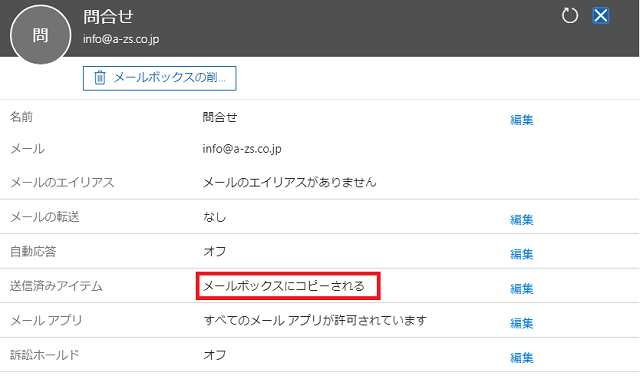Edit 訴訟ホールド setting
The height and width of the screenshot is (376, 640).
click(522, 358)
